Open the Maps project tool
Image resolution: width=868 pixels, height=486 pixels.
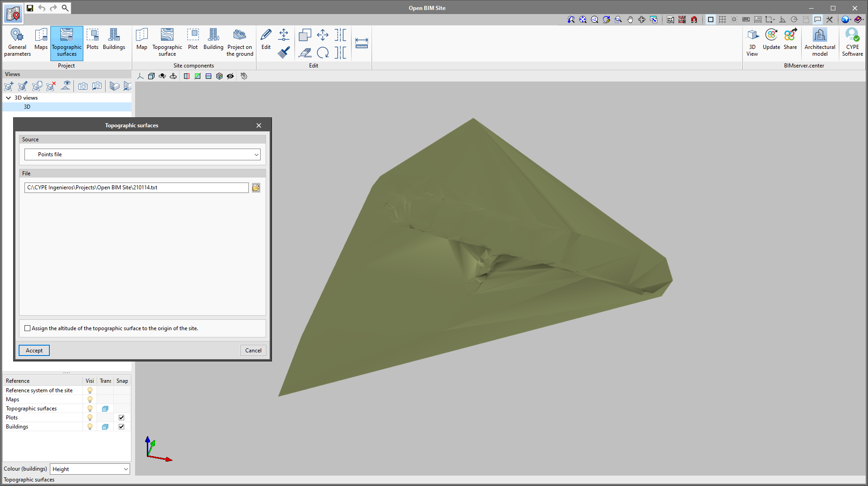pyautogui.click(x=41, y=39)
